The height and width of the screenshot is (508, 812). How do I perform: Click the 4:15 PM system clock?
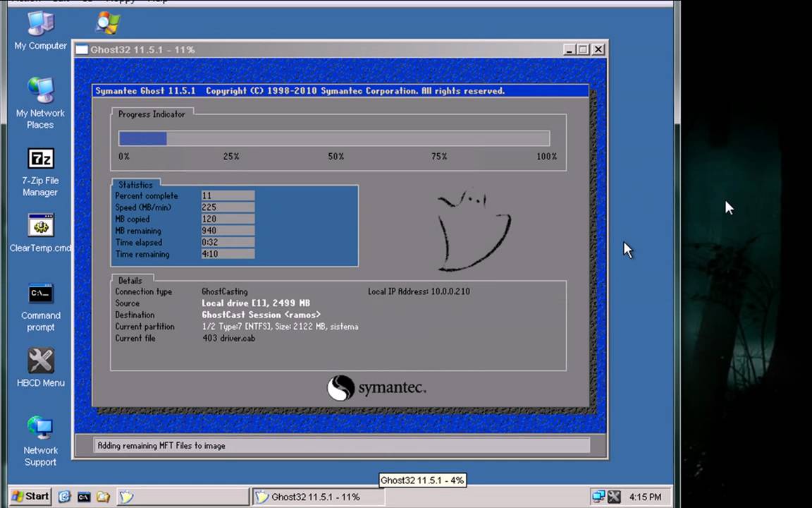point(645,497)
